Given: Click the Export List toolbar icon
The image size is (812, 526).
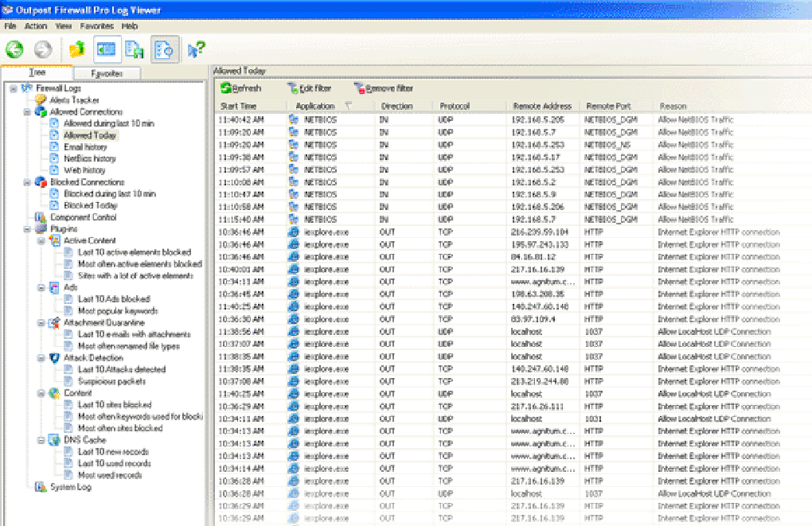Looking at the screenshot, I should point(135,49).
